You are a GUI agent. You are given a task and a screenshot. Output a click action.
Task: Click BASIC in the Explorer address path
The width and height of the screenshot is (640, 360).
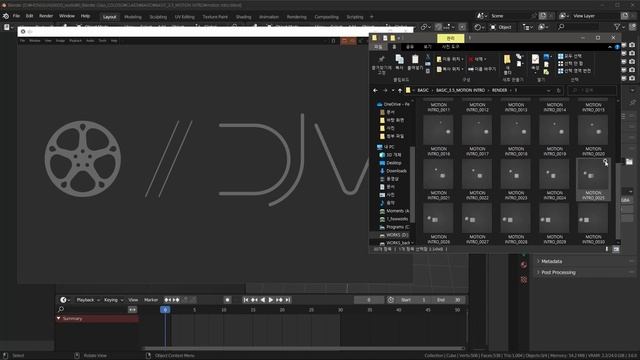coord(423,90)
